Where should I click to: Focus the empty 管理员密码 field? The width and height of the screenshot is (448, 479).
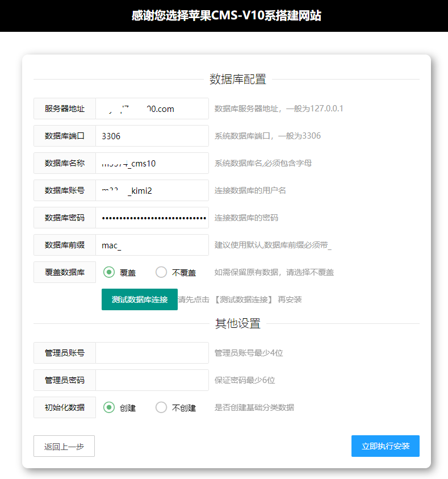pyautogui.click(x=152, y=380)
